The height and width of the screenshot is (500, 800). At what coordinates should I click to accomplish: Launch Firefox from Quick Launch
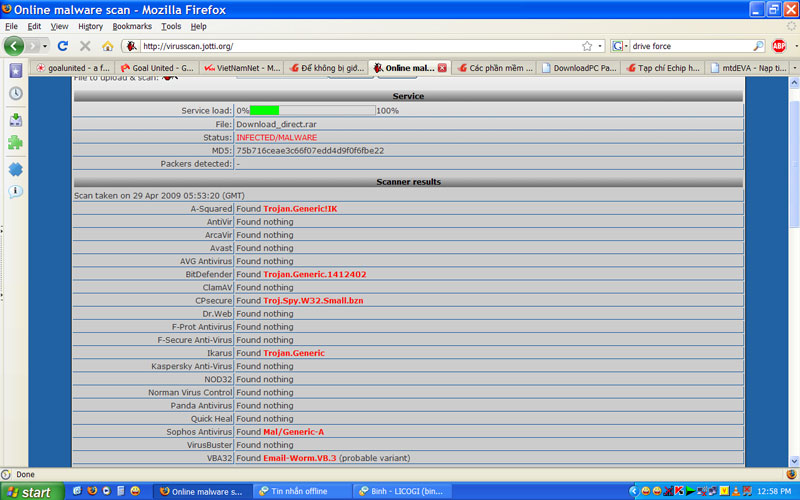click(x=92, y=491)
